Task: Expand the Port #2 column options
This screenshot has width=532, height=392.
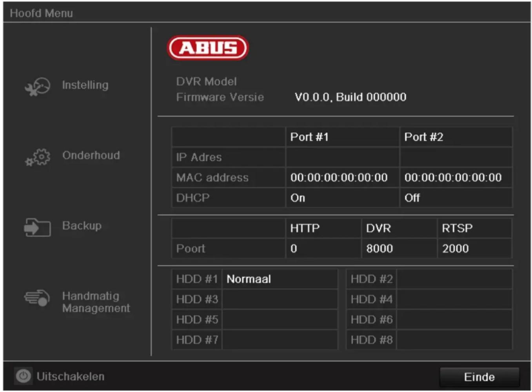Action: 423,137
